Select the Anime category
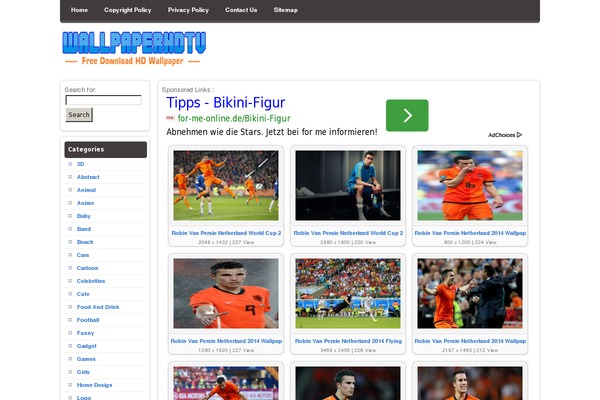Viewport: 600px width, 400px height. tap(85, 203)
